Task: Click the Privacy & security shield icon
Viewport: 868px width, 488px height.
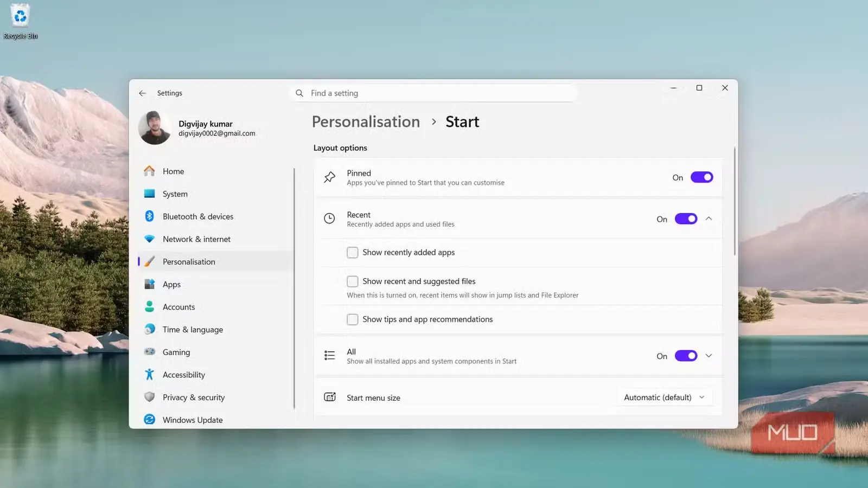Action: [x=149, y=397]
